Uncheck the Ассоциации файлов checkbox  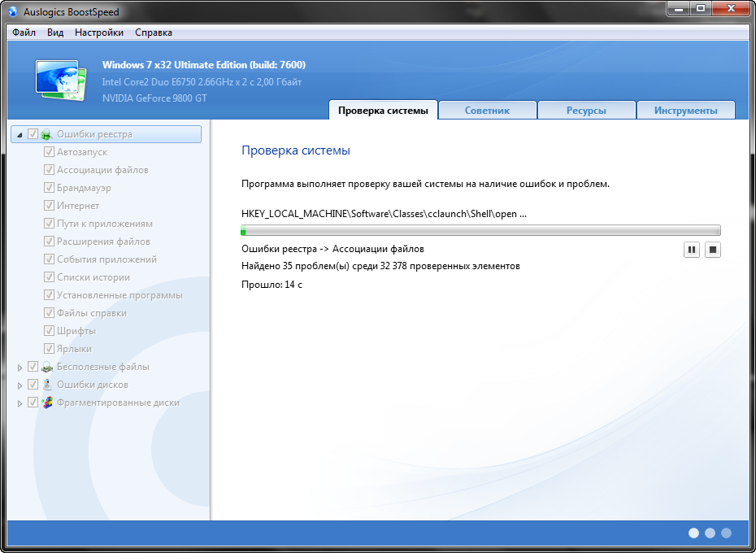pyautogui.click(x=49, y=170)
